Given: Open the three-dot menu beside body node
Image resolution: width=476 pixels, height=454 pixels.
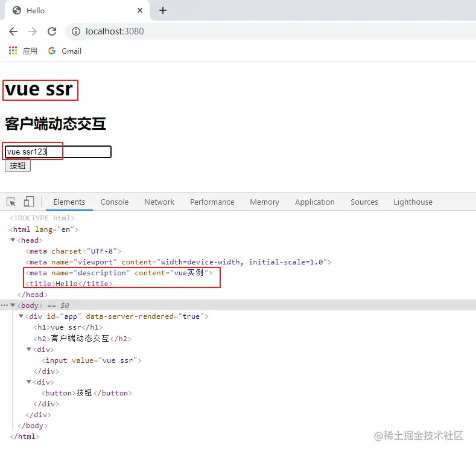Looking at the screenshot, I should point(4,305).
